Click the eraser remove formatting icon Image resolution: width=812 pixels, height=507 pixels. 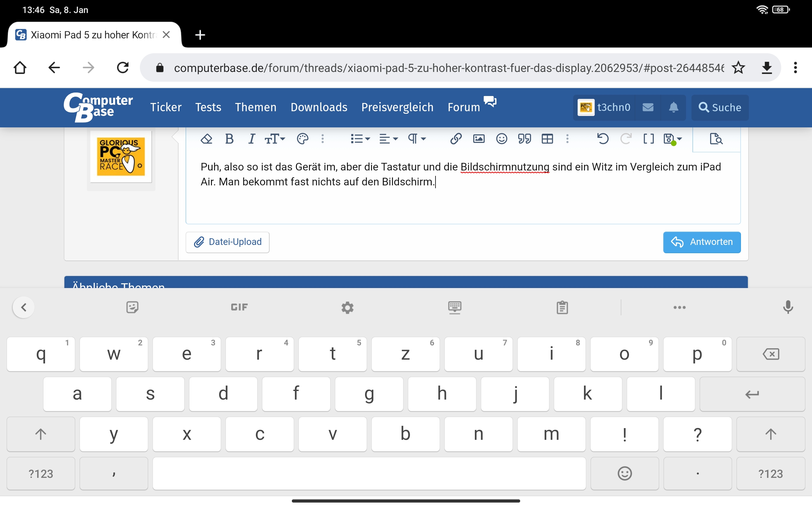206,138
